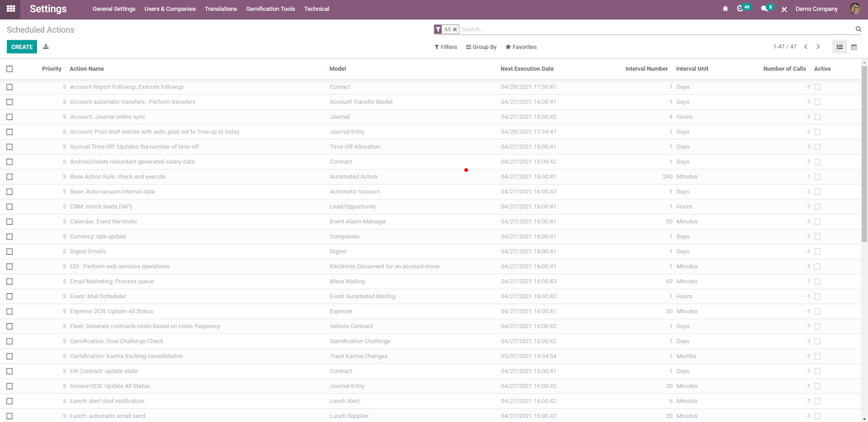
Task: Click the crossed tools icon in top bar
Action: 784,9
